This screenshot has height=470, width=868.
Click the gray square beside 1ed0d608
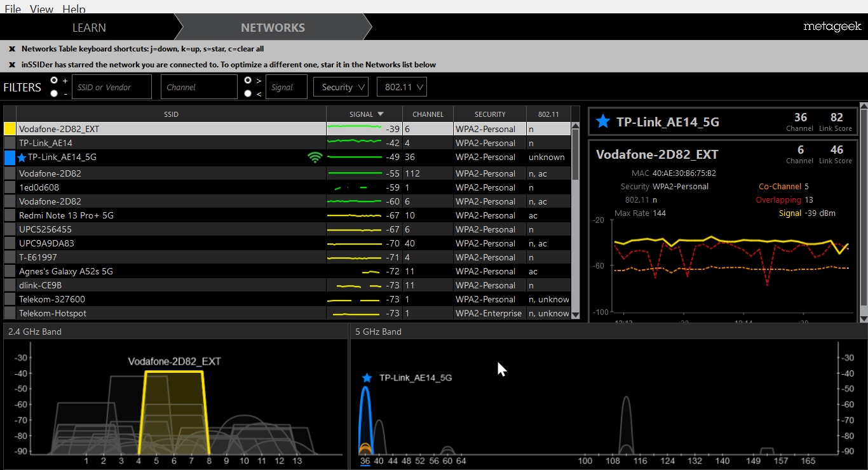tap(10, 187)
